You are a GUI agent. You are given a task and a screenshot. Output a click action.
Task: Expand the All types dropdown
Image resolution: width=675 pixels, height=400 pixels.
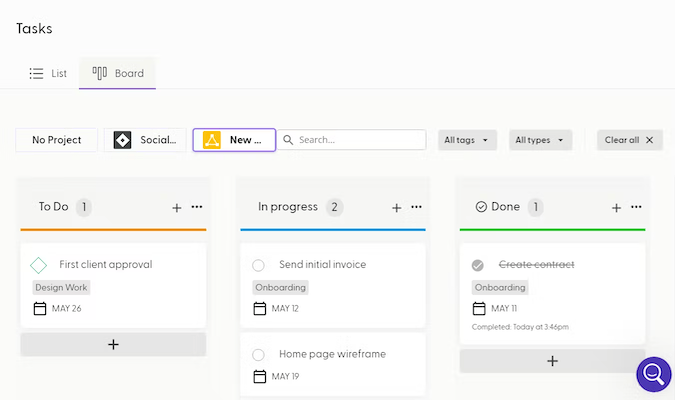pyautogui.click(x=540, y=140)
